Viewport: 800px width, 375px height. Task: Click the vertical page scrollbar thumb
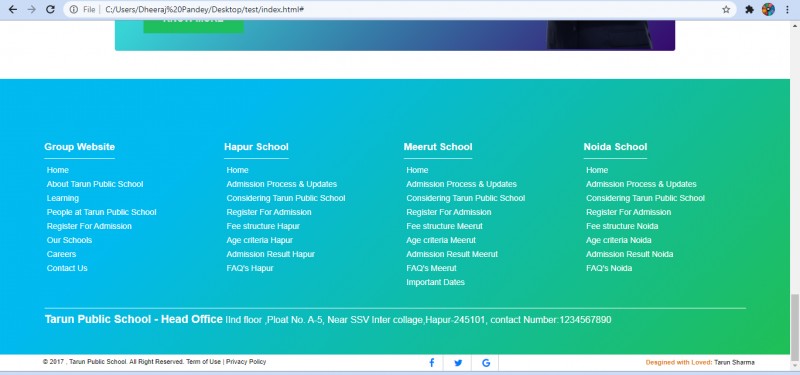tap(795, 327)
